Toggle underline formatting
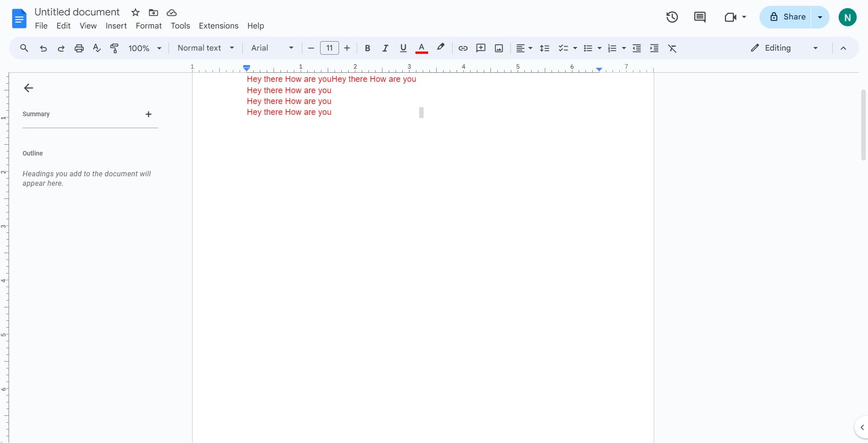 click(403, 48)
